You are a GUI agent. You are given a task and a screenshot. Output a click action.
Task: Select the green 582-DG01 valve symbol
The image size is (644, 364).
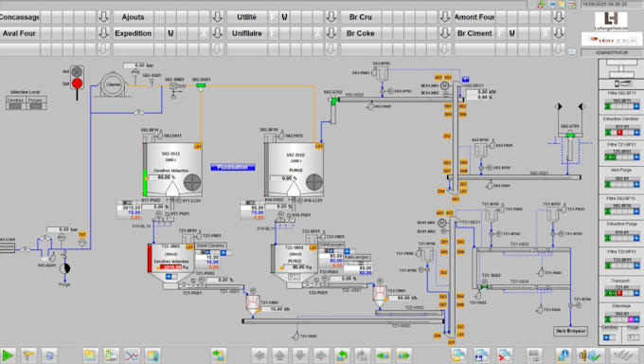(201, 85)
